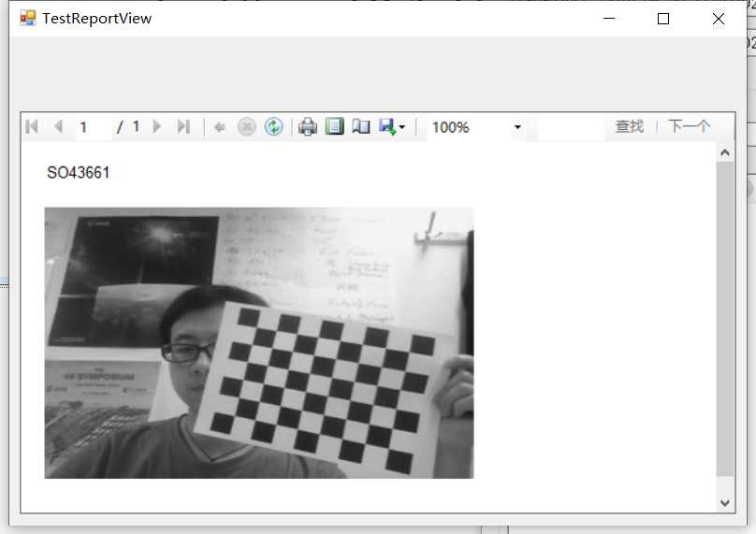Click the back to parent report arrow
Viewport: 756px width, 534px height.
click(x=219, y=127)
